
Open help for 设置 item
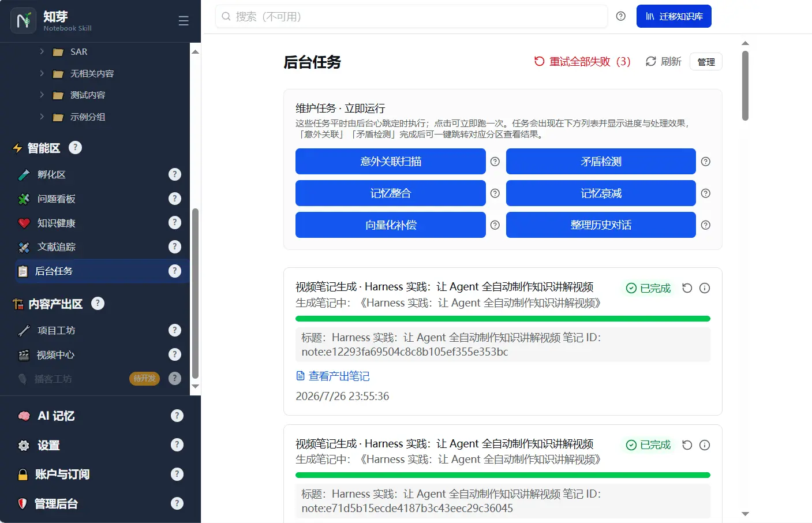point(178,445)
